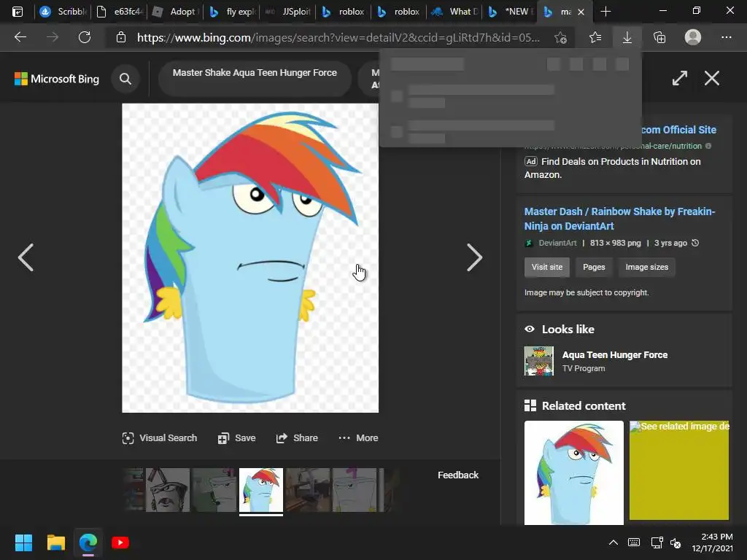This screenshot has height=560, width=747.
Task: Click the Amazon com Official Site ad link
Action: point(678,130)
